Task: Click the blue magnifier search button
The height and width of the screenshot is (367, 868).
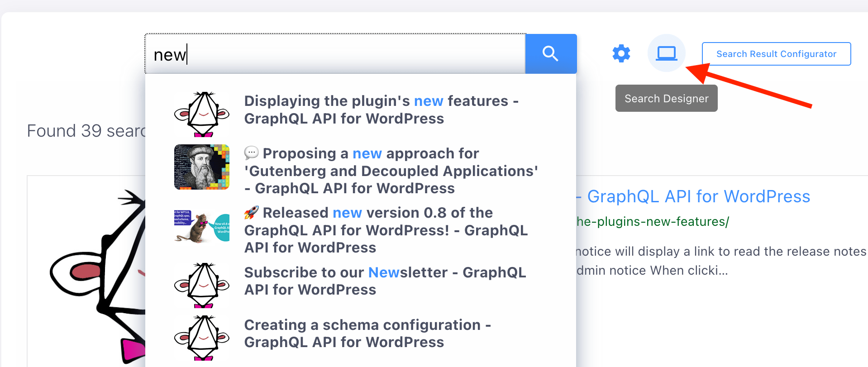Action: pyautogui.click(x=551, y=53)
